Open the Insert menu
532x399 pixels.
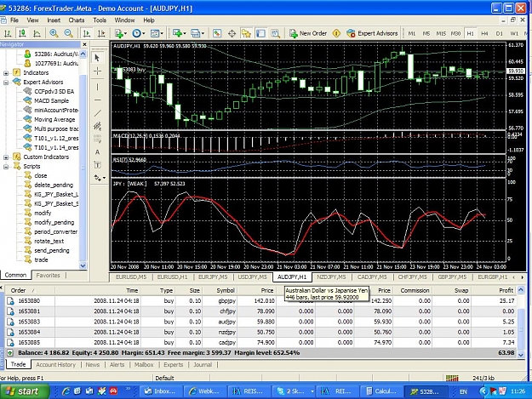coord(54,20)
